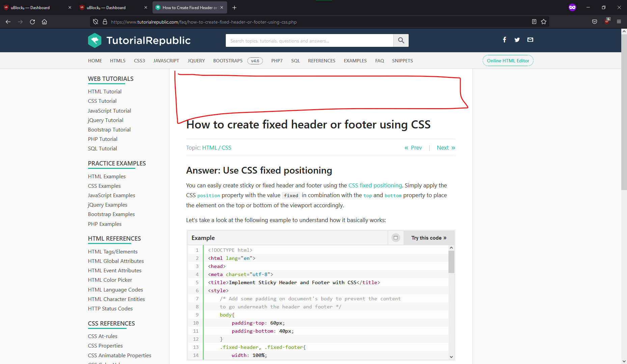Toggle the code example fullscreen box icon
627x364 pixels.
396,238
